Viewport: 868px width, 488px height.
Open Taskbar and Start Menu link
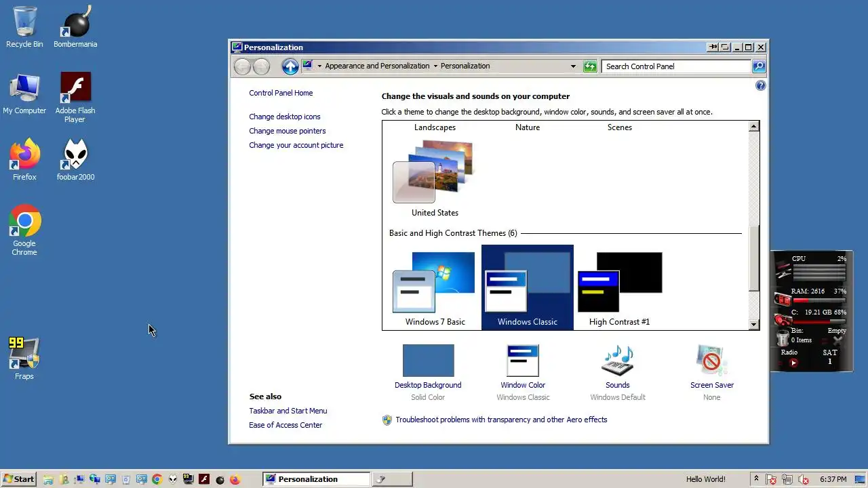pos(288,411)
